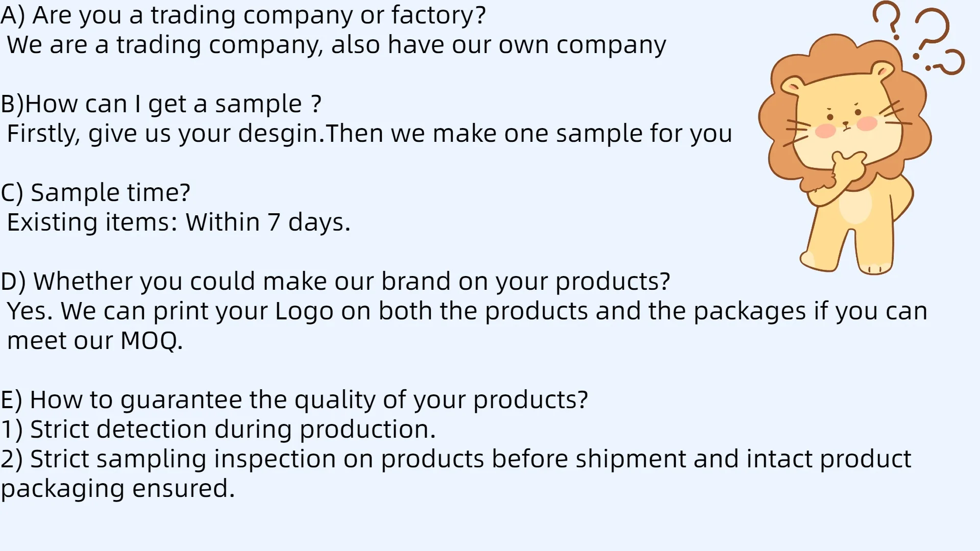Click the cartoon lion illustration

coord(845,153)
